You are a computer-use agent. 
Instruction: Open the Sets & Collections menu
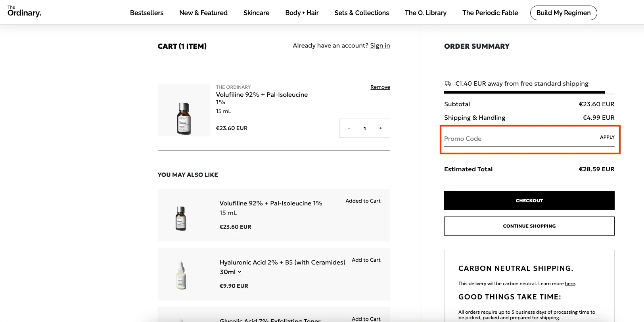pos(362,13)
